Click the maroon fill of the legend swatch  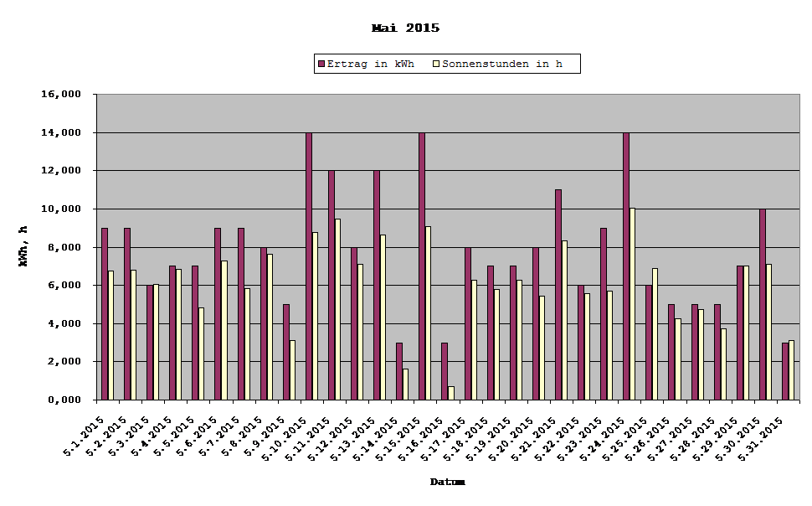pyautogui.click(x=322, y=63)
